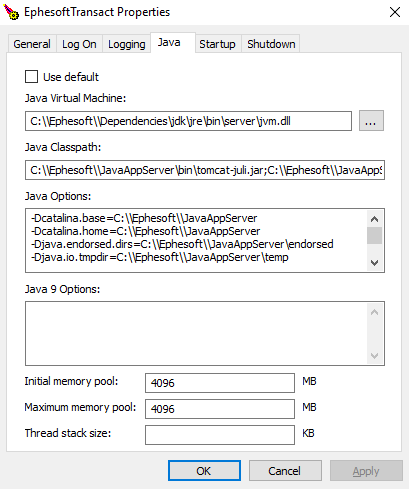The width and height of the screenshot is (409, 489).
Task: Confirm settings with the OK button
Action: [x=204, y=471]
